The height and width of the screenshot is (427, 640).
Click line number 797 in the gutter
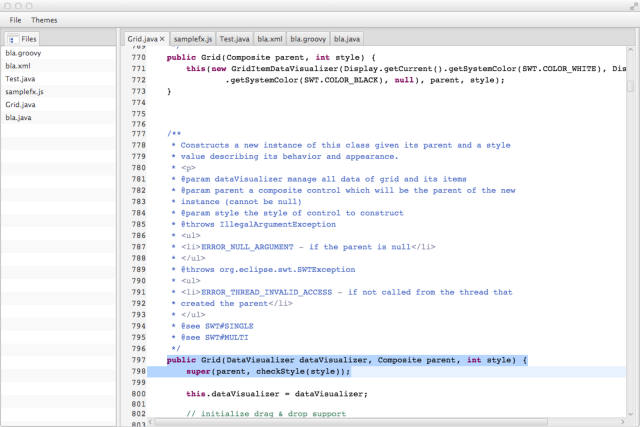click(138, 360)
